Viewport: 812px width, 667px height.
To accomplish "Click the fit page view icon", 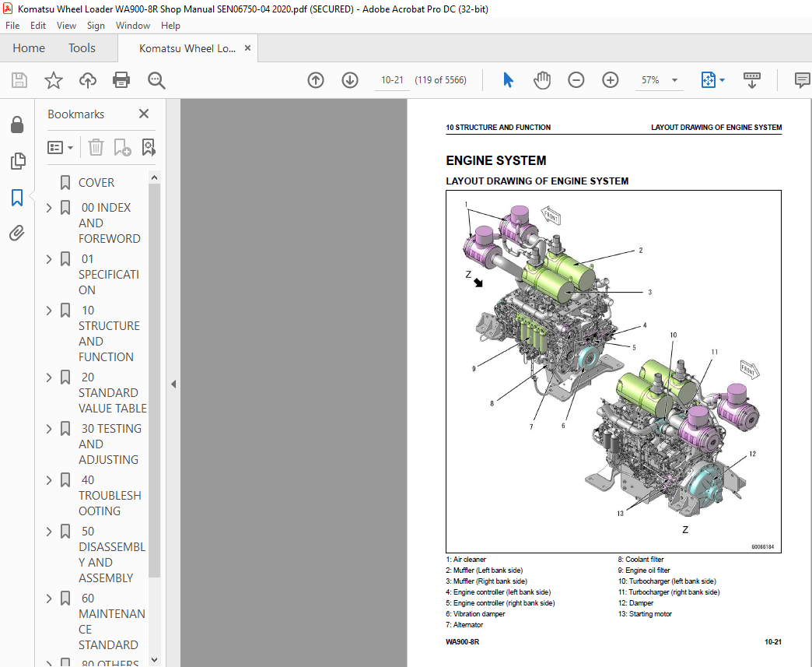I will (x=708, y=80).
